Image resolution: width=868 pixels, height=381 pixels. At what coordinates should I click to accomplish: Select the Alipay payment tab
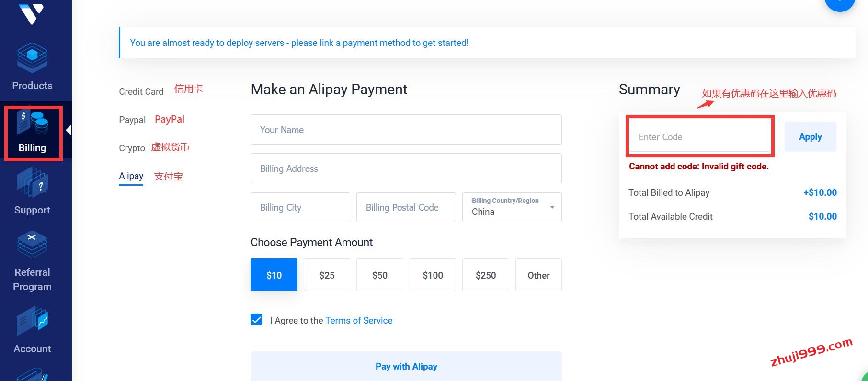[131, 176]
